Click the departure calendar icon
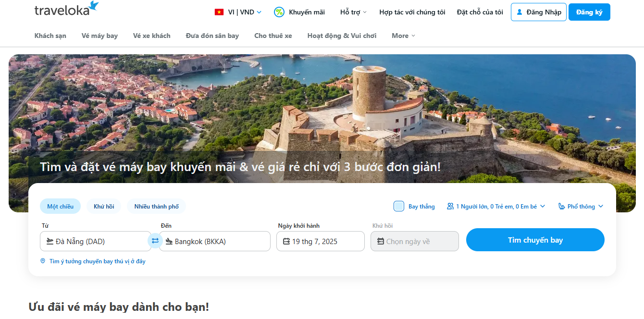644x319 pixels. click(x=286, y=241)
